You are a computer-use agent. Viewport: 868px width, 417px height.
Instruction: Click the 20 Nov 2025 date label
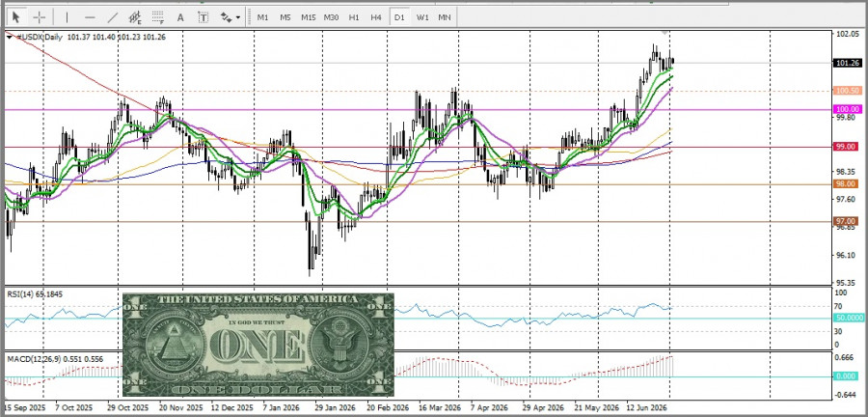[180, 406]
